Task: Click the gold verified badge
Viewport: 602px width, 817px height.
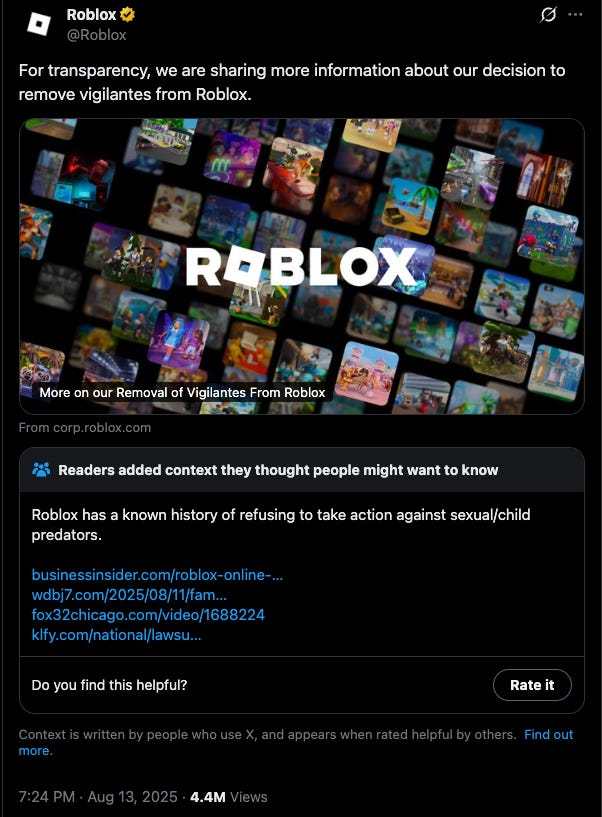Action: 128,15
